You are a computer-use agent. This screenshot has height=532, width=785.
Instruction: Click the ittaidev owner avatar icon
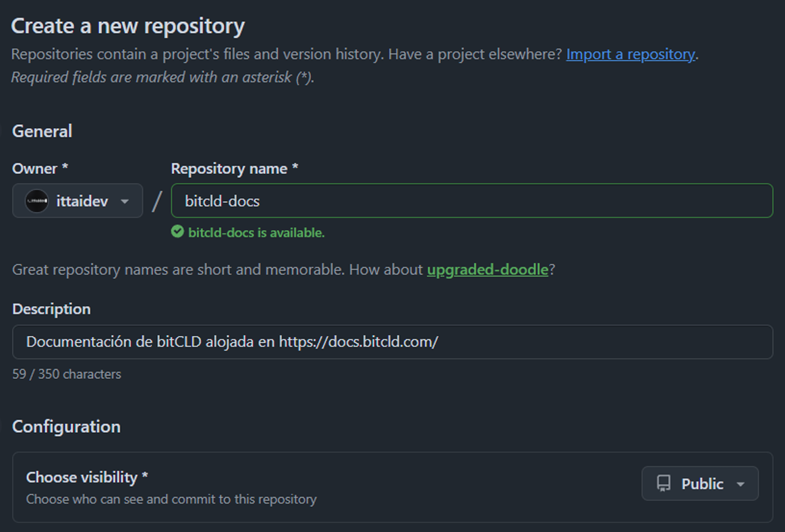(36, 200)
